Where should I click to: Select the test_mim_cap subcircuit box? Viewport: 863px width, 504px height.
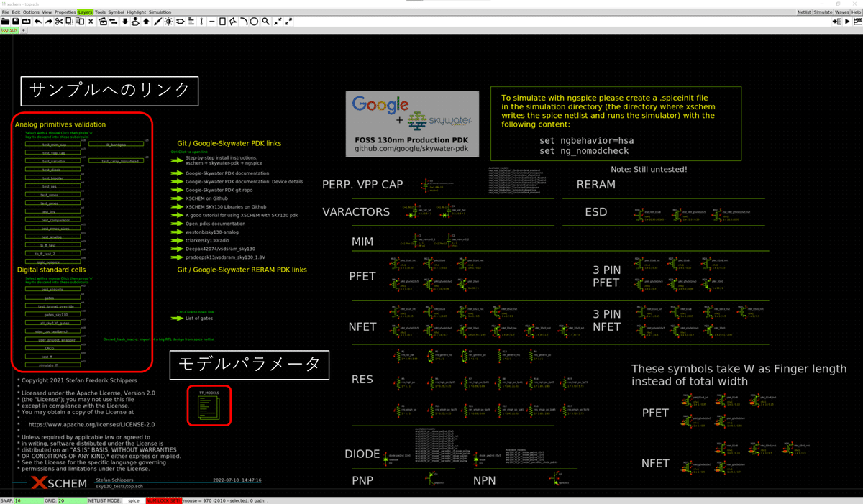[54, 145]
